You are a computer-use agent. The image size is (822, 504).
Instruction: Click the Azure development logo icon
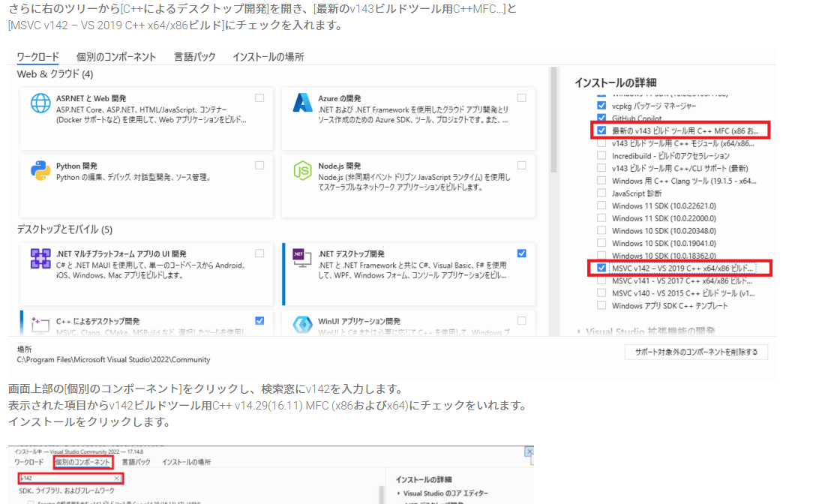pyautogui.click(x=303, y=103)
